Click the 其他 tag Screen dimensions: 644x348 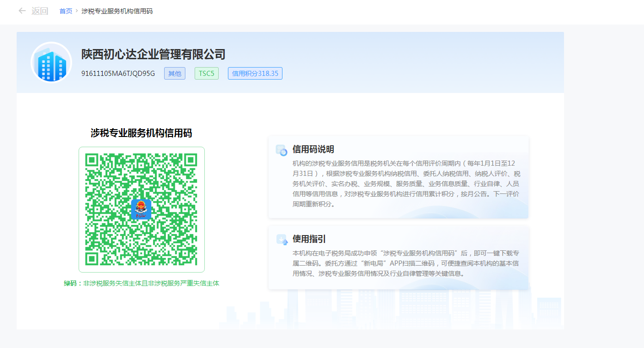point(175,74)
